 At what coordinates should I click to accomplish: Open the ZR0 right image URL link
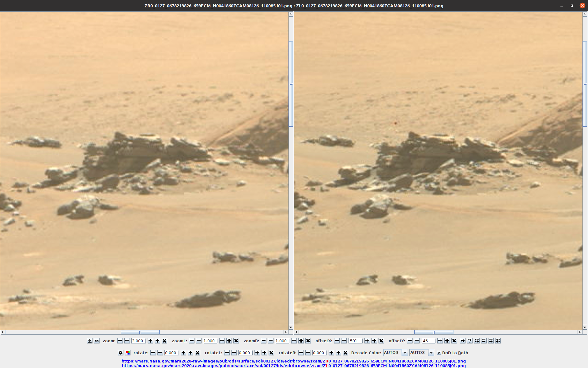tap(293, 361)
